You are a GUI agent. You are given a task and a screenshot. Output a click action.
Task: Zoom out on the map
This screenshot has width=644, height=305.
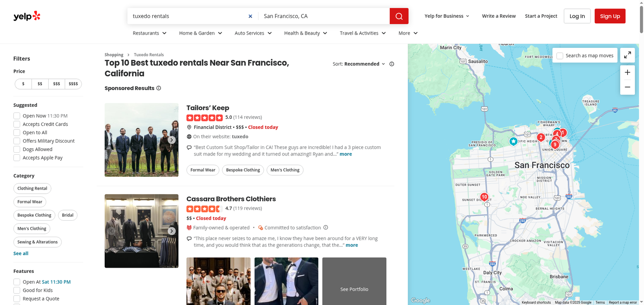pos(627,87)
